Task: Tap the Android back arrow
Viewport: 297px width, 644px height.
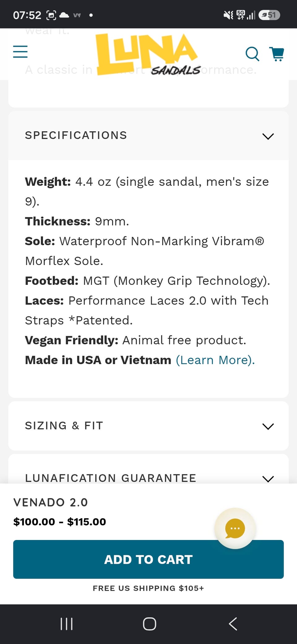Action: pos(233,624)
